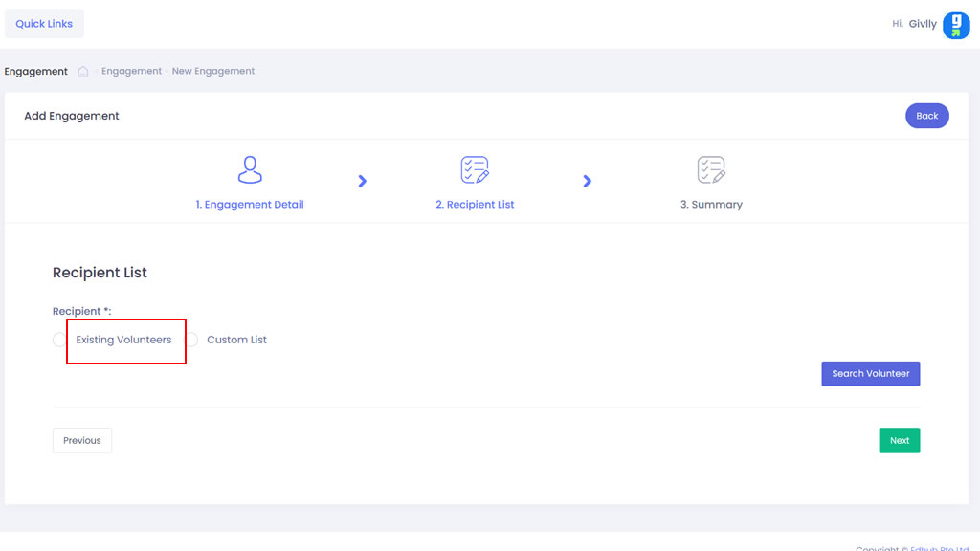This screenshot has height=551, width=980.
Task: Click the Engagement Detail person icon
Action: click(250, 170)
